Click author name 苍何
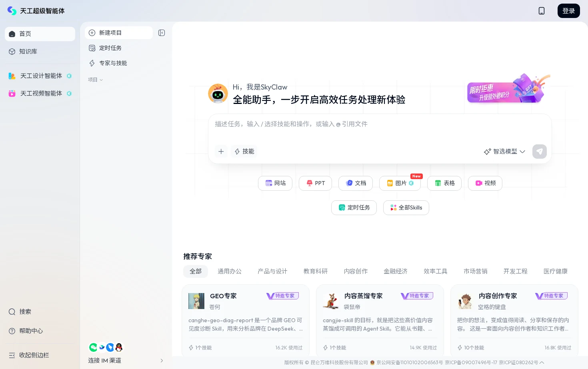The image size is (588, 369). tap(215, 307)
